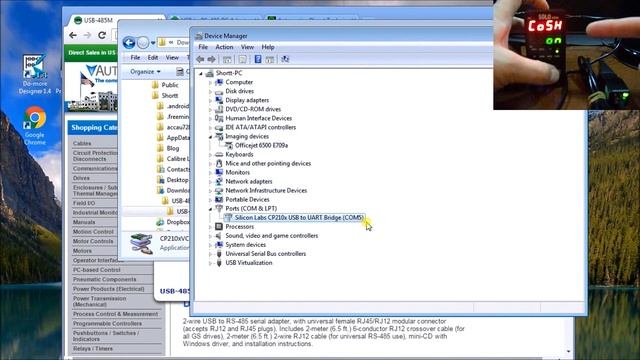Click the webpage scrollbar down arrow
640x360 pixels.
(568, 351)
